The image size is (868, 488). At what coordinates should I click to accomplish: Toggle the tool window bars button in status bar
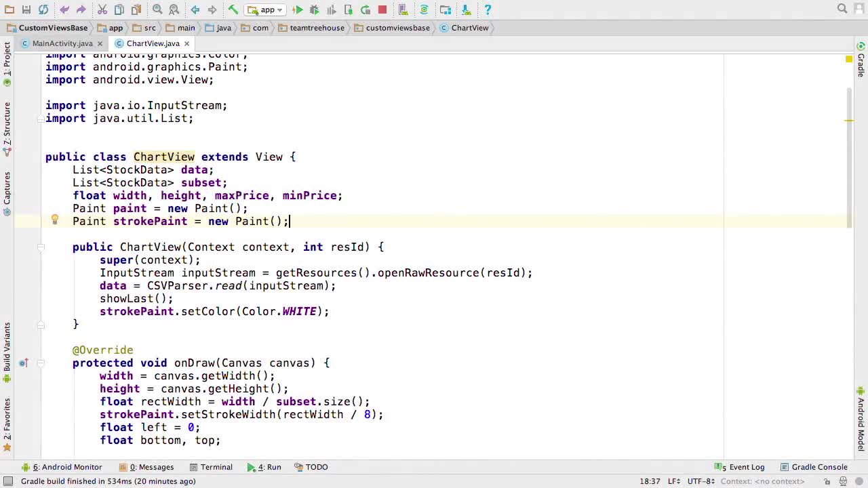point(9,481)
